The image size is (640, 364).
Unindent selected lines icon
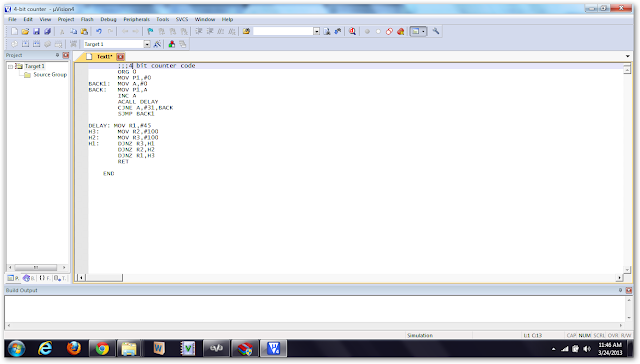pos(210,31)
